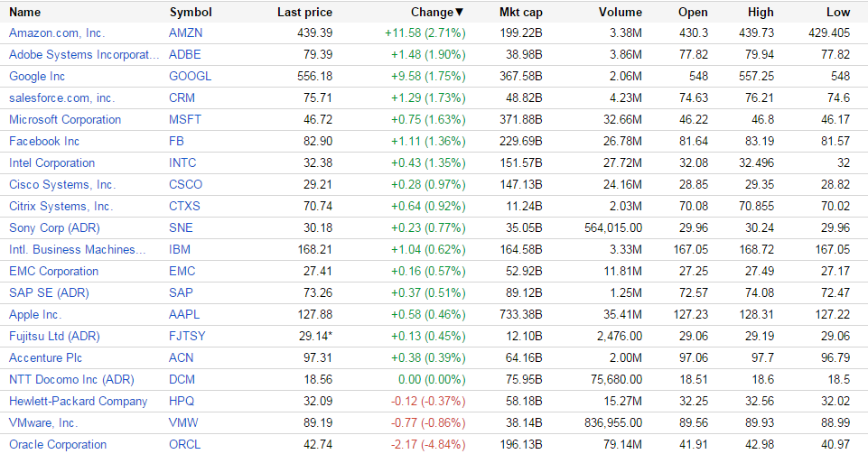Open the Amazon.com, Inc. link
This screenshot has width=868, height=454.
coord(57,32)
